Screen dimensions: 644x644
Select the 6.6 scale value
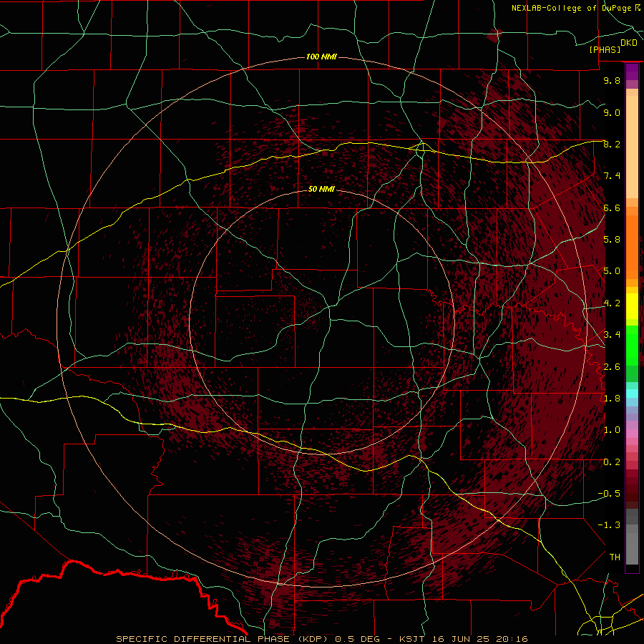coord(612,208)
